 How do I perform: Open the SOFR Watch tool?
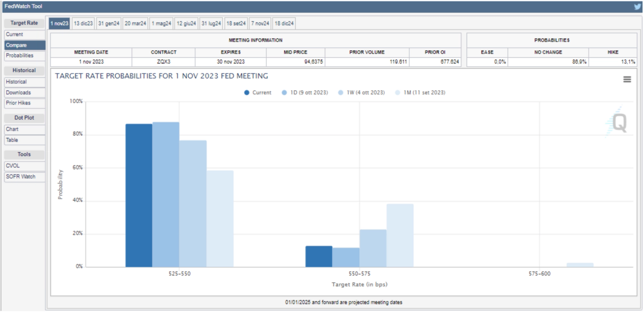(x=24, y=177)
